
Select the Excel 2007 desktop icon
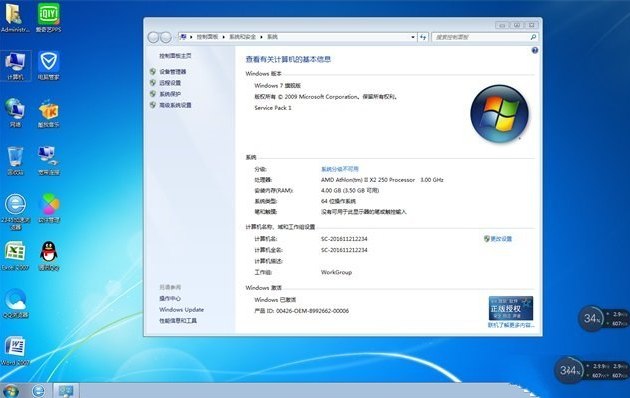click(x=15, y=256)
